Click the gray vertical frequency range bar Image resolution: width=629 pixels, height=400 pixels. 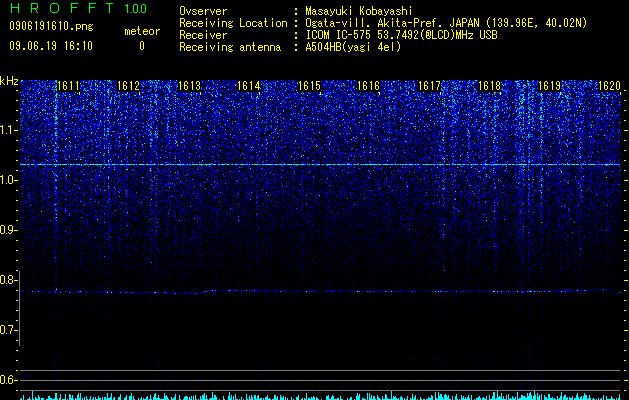[x=20, y=308]
